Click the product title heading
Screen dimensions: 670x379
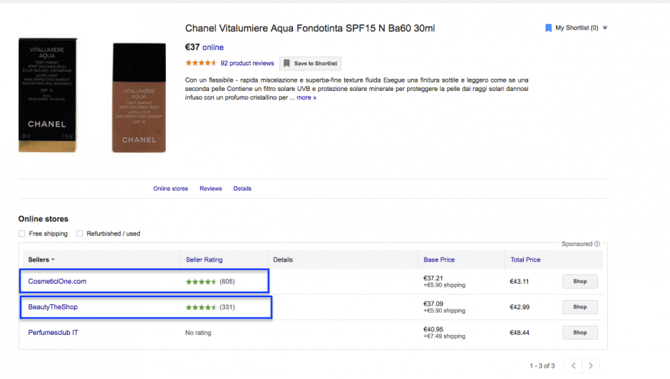310,29
